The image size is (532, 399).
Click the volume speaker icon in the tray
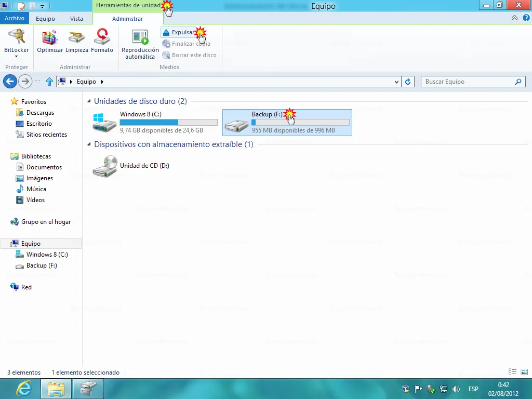click(x=456, y=389)
